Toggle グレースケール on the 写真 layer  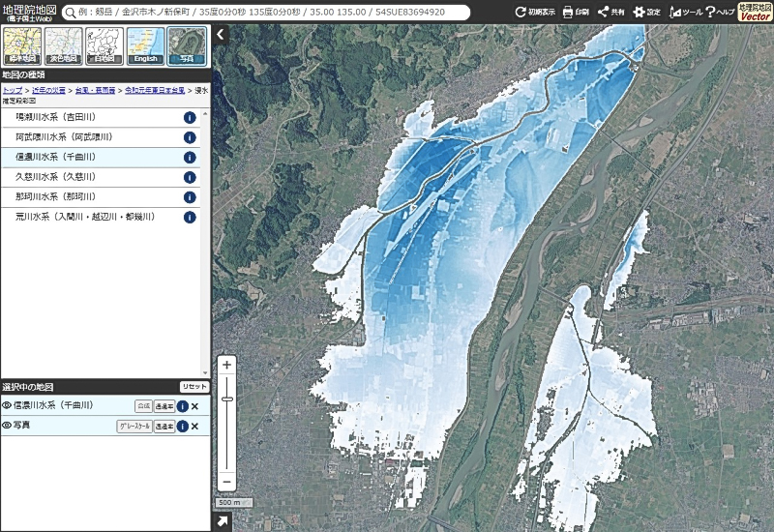tap(134, 426)
